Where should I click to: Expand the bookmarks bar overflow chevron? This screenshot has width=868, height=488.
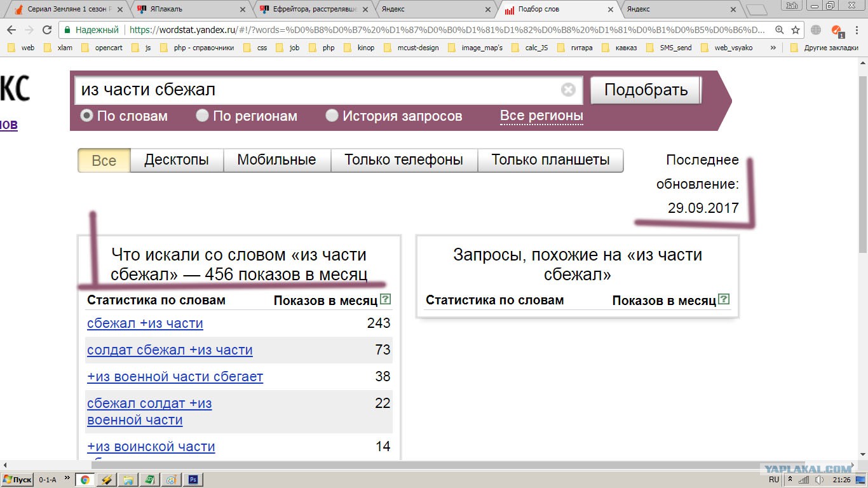point(773,48)
